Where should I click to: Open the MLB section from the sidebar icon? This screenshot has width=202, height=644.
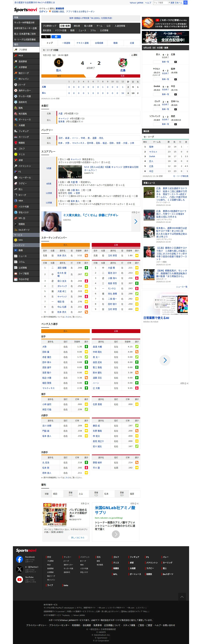point(16,56)
